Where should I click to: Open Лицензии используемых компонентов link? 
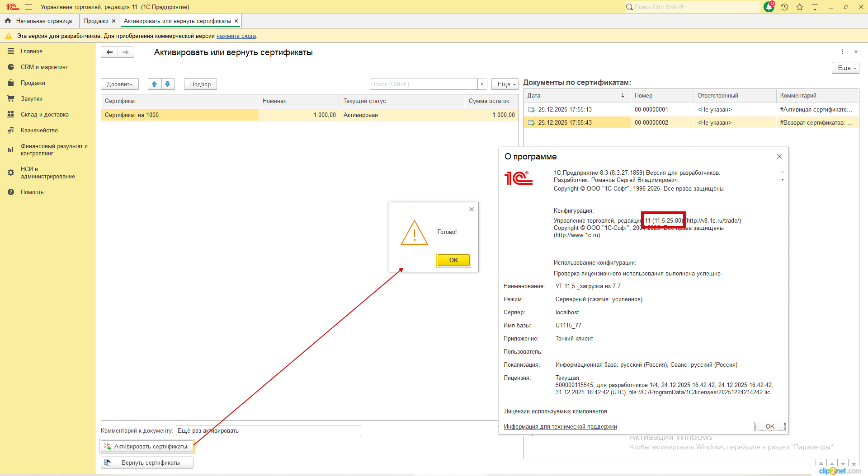(x=556, y=411)
